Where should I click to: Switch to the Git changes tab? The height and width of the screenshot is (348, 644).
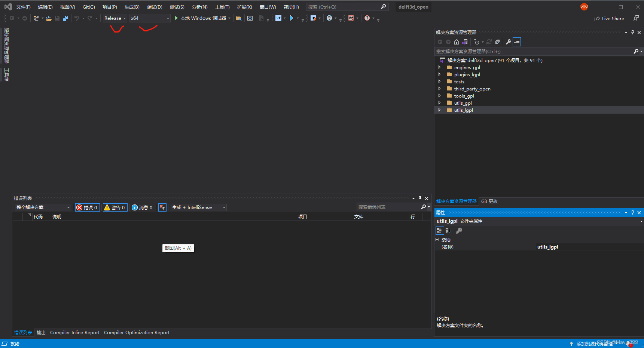tap(489, 201)
